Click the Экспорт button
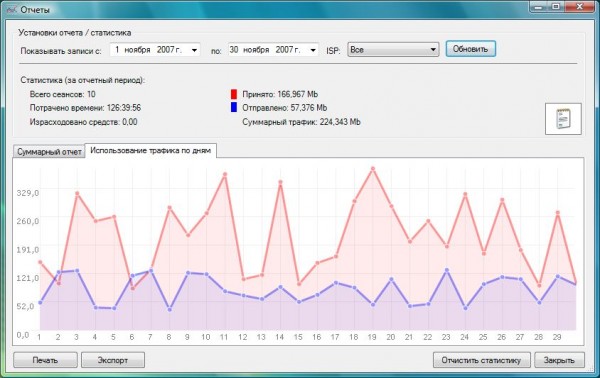This screenshot has height=378, width=600. (x=113, y=360)
